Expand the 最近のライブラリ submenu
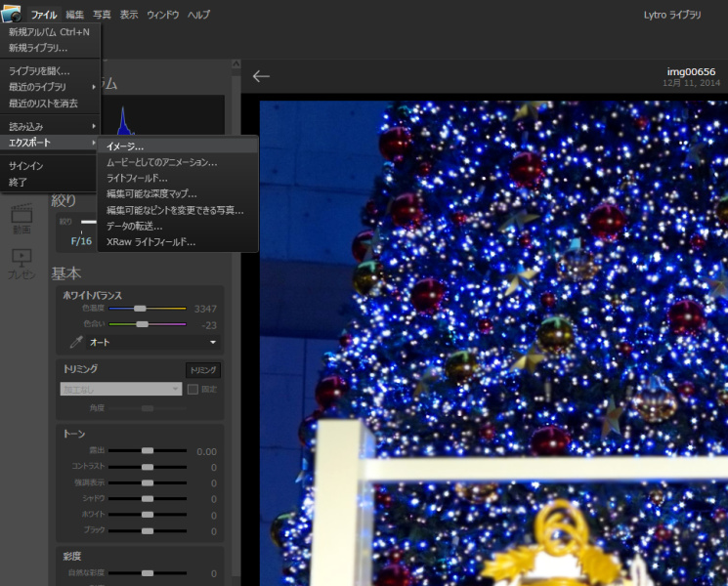Screen dimensions: 728x586 (50, 87)
